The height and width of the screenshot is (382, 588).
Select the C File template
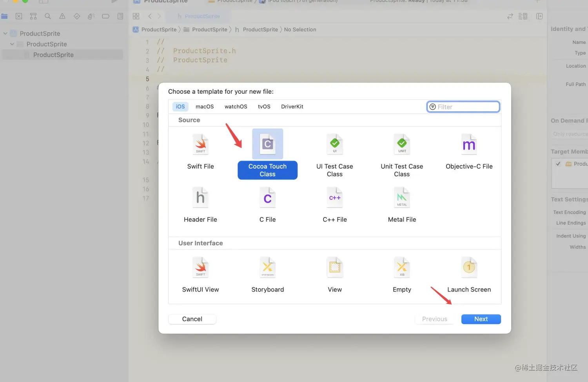point(267,205)
